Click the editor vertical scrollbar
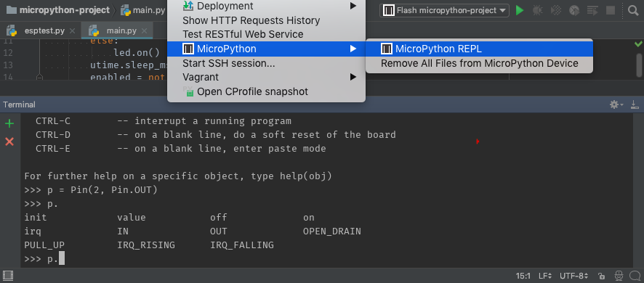Image resolution: width=644 pixels, height=283 pixels. pyautogui.click(x=640, y=65)
